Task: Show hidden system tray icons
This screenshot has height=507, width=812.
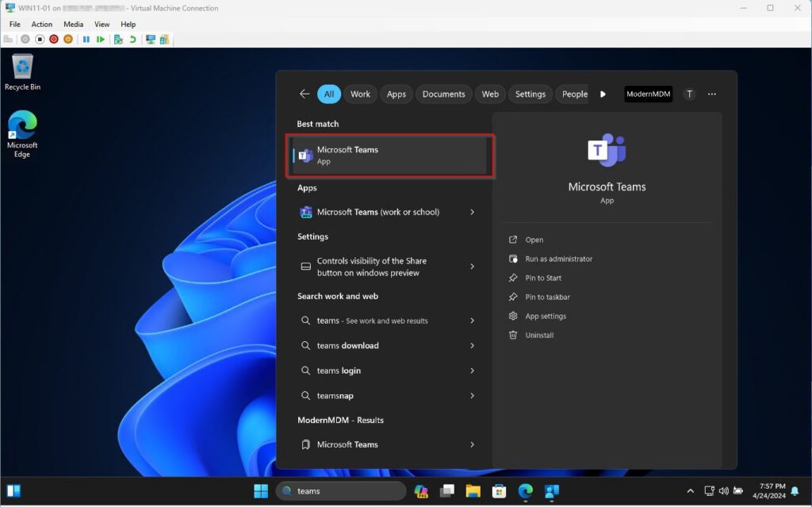Action: (690, 491)
